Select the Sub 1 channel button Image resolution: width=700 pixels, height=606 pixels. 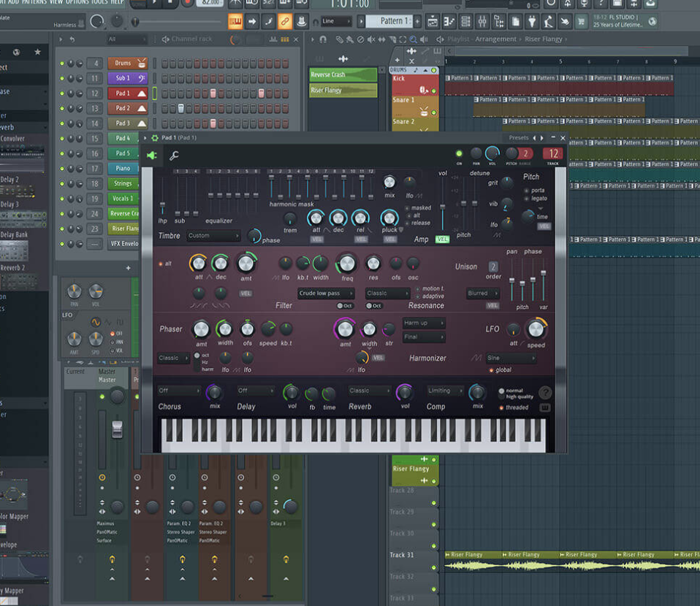tap(128, 78)
